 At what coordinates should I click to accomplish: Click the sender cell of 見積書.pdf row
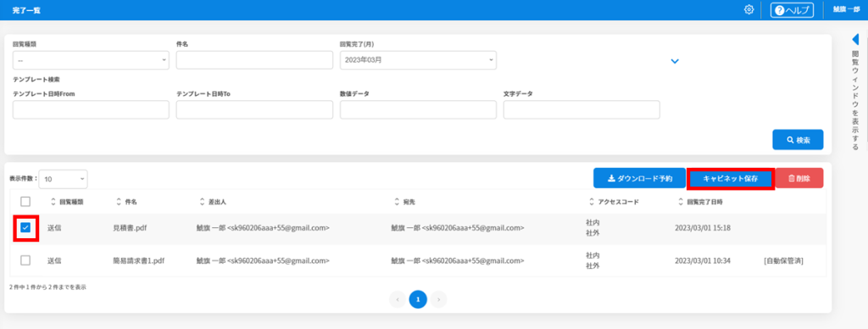pyautogui.click(x=264, y=227)
